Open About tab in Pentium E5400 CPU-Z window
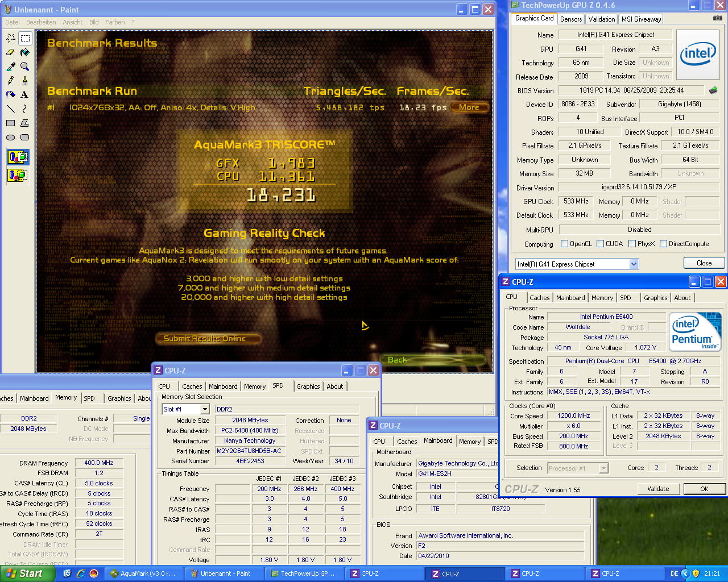The width and height of the screenshot is (728, 582). 682,298
